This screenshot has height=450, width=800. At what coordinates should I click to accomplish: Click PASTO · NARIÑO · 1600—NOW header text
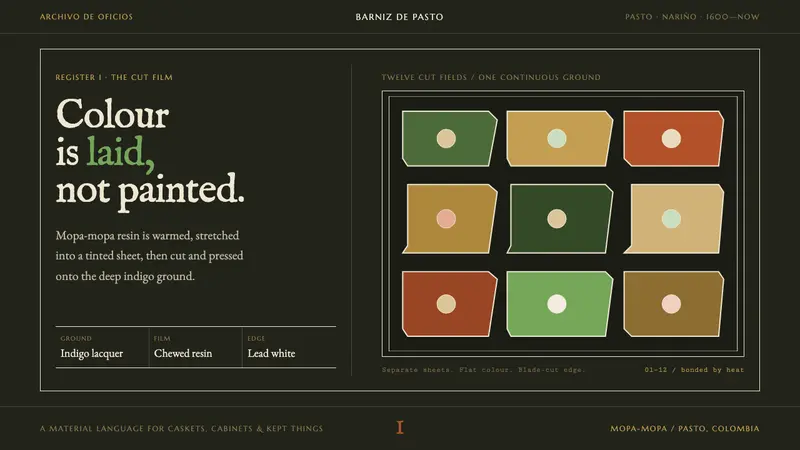[692, 17]
